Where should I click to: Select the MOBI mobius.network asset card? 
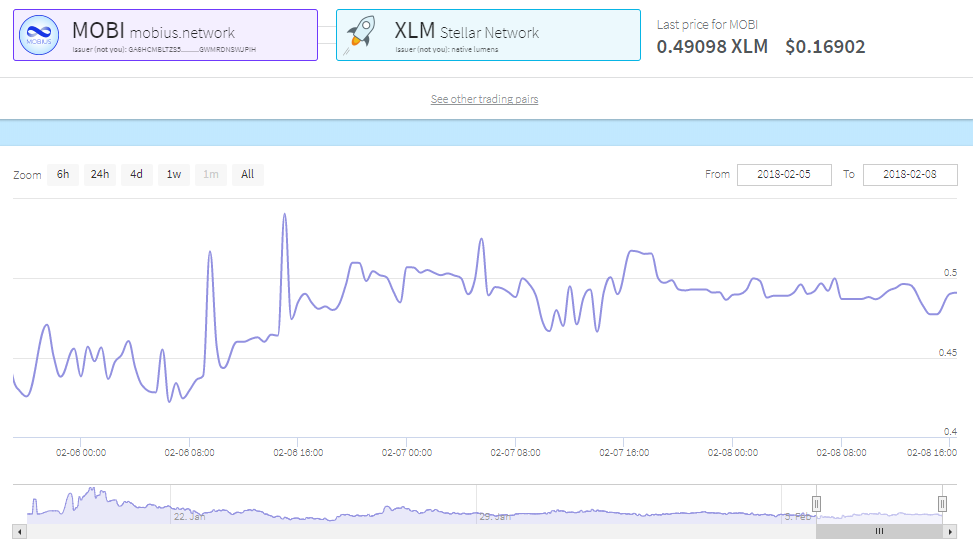(166, 35)
